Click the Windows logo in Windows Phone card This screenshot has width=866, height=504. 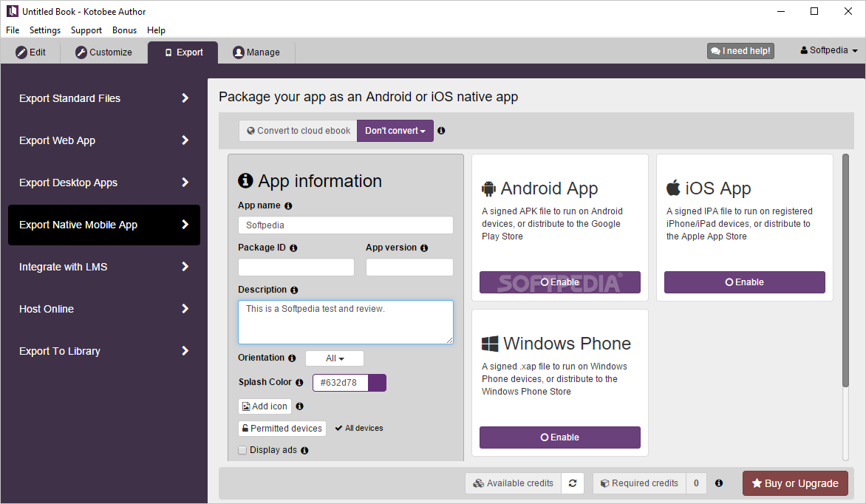490,344
